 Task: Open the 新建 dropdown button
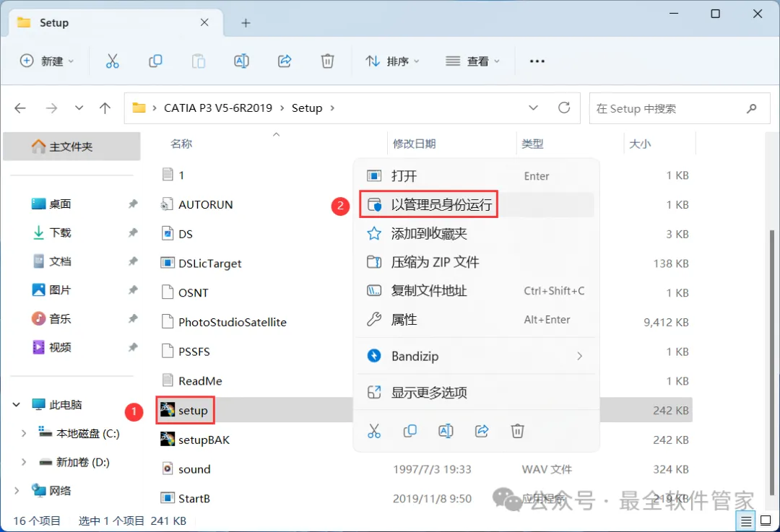(x=47, y=61)
